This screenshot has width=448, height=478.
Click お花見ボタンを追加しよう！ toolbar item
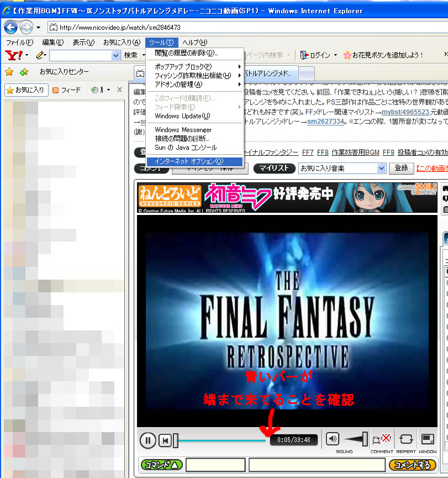[383, 55]
